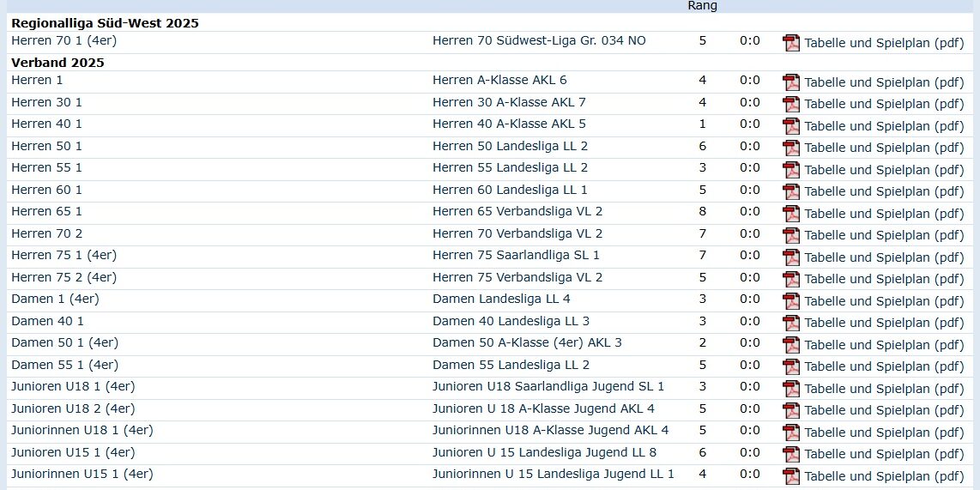
Task: Click the PDF icon beside Damen 1 (4er)
Action: (791, 301)
